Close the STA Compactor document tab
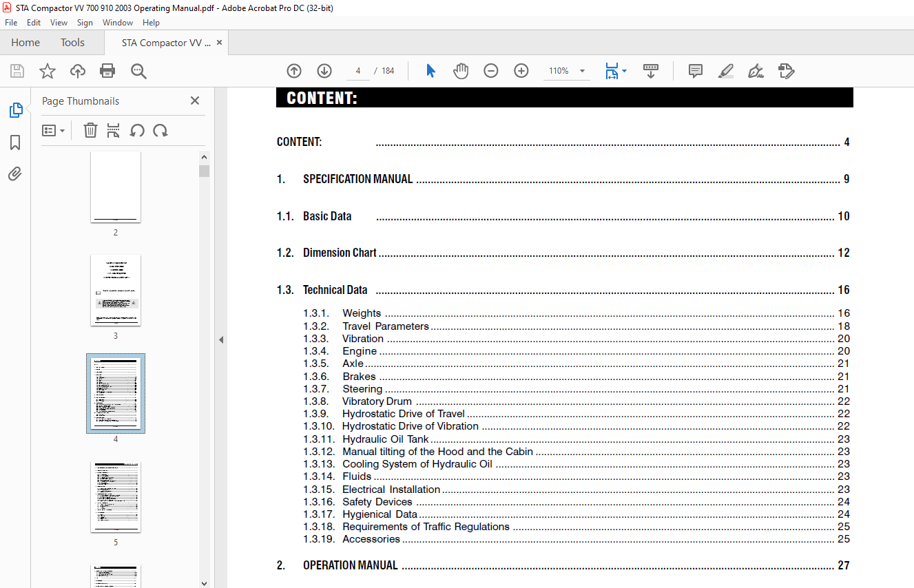 (219, 43)
